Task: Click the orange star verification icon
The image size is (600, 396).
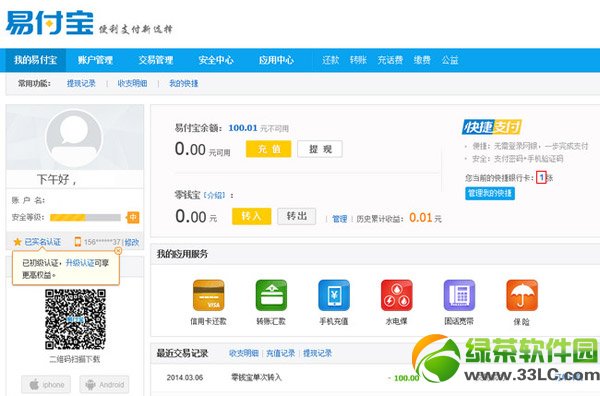Action: (17, 242)
